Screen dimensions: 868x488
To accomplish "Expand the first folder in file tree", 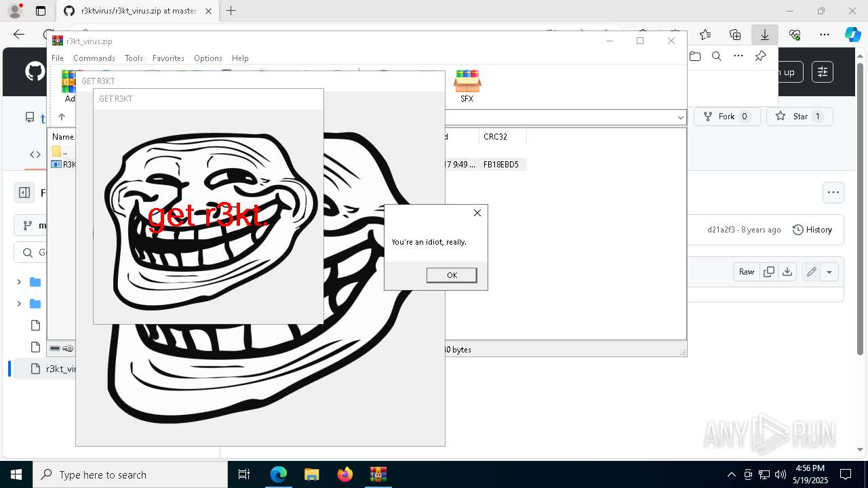I will coord(19,282).
